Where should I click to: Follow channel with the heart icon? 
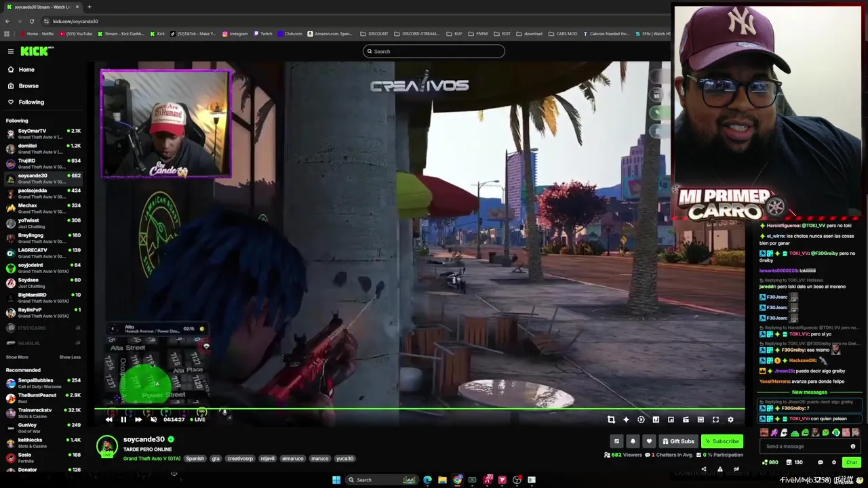(649, 441)
